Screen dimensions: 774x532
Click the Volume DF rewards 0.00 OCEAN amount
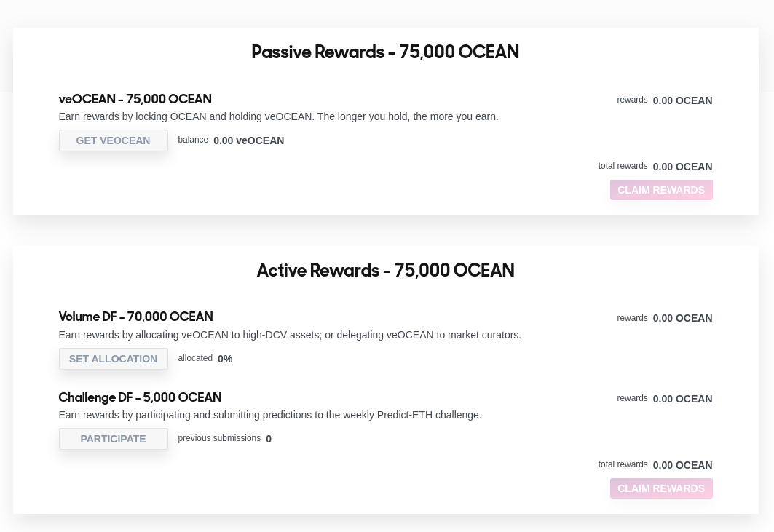(682, 318)
